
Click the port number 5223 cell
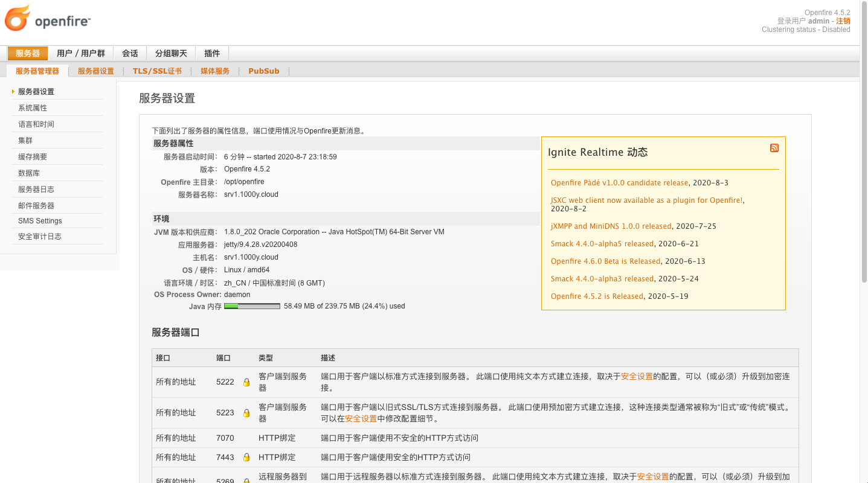(225, 413)
